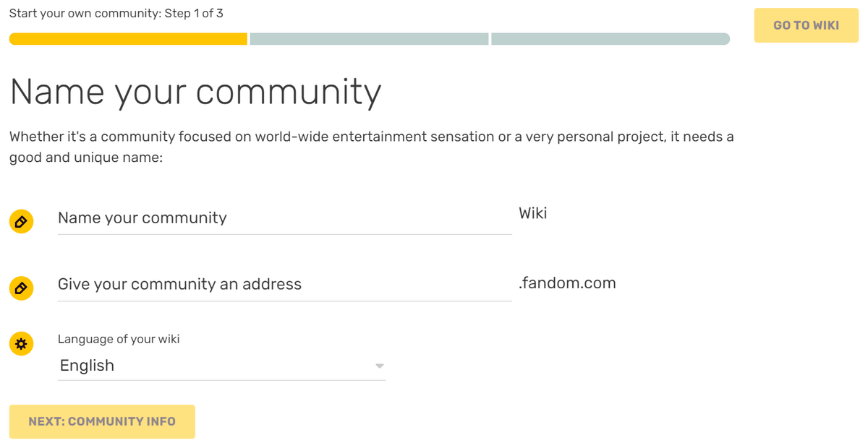Viewport: 868px width, 448px height.
Task: Focus the 'Name your community' text field
Action: 284,218
